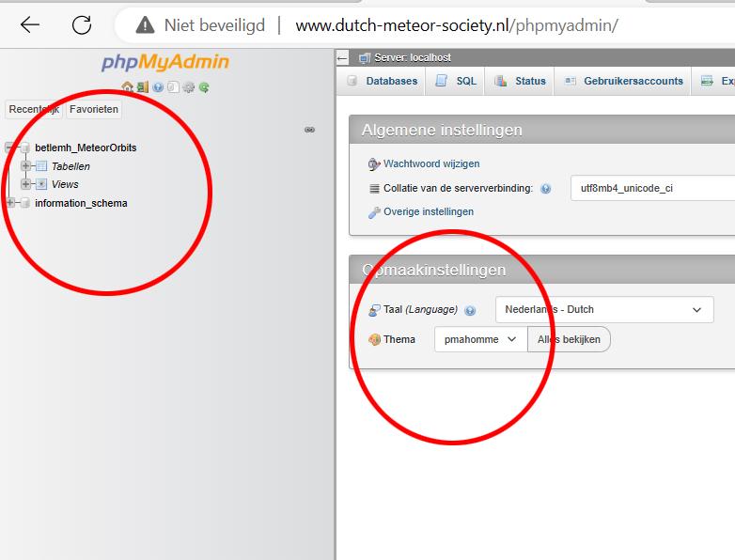
Task: Click the Taal language icon
Action: (x=374, y=310)
